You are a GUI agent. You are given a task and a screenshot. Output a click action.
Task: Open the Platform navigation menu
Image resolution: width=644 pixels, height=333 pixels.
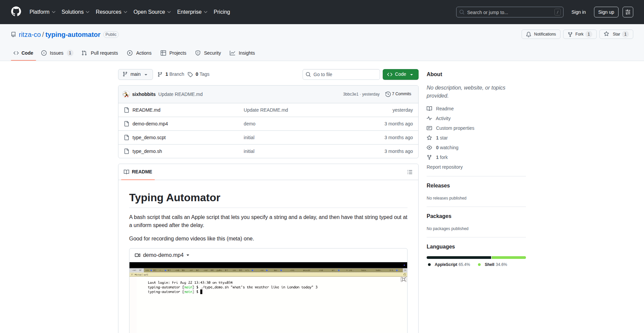point(42,12)
